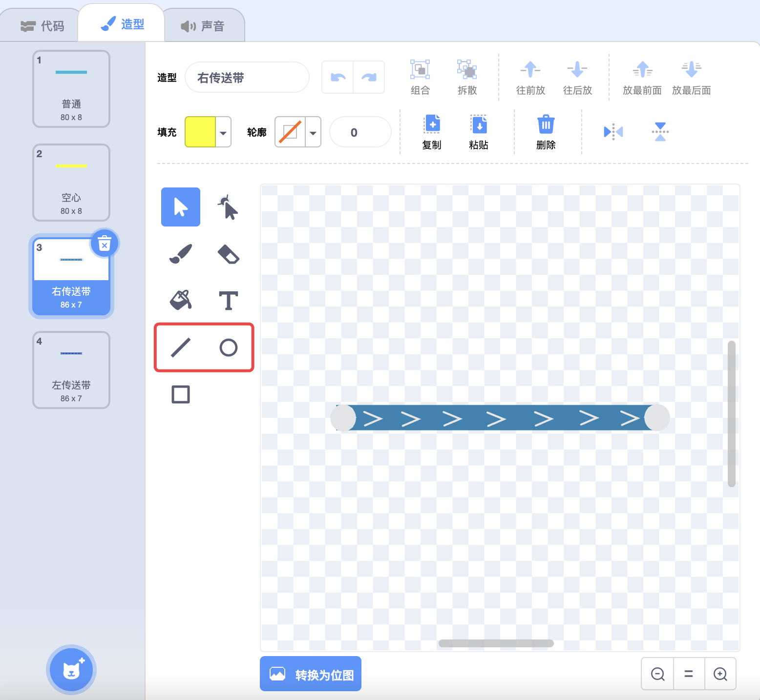Click the outline width field showing 0

pyautogui.click(x=360, y=132)
